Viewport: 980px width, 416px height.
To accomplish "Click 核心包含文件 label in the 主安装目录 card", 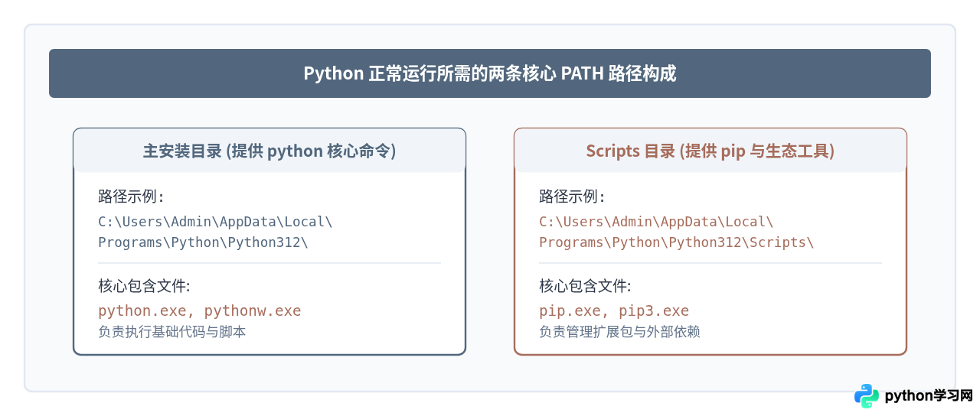I will tap(144, 286).
